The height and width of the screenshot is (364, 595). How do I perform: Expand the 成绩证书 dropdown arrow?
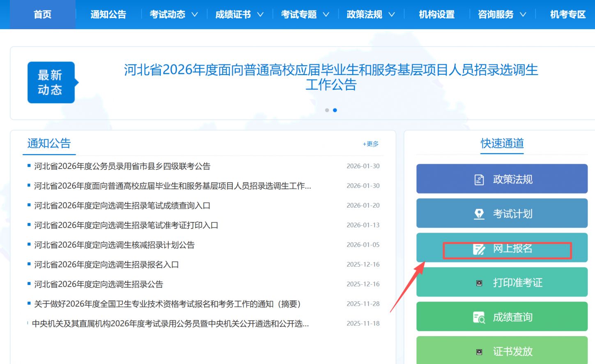(x=260, y=14)
